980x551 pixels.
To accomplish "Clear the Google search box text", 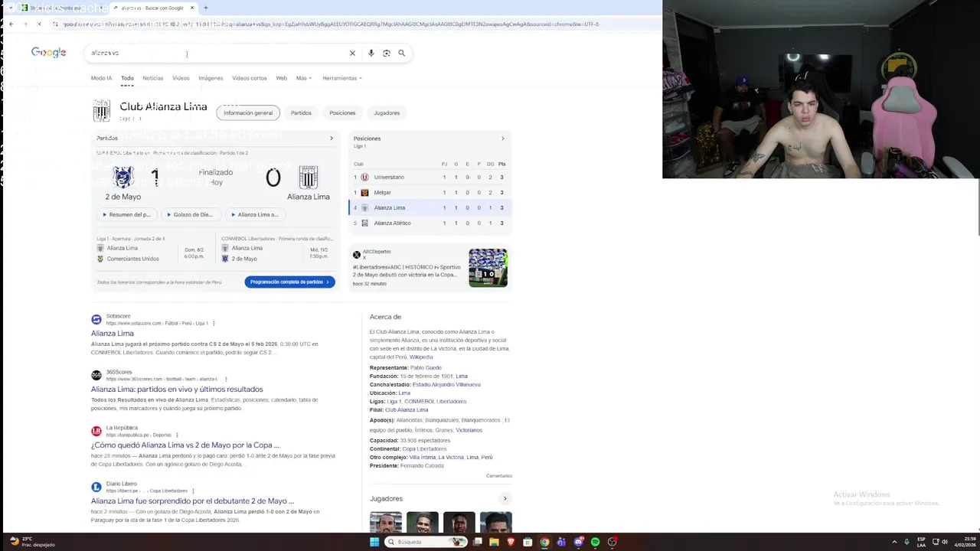I will click(x=352, y=53).
